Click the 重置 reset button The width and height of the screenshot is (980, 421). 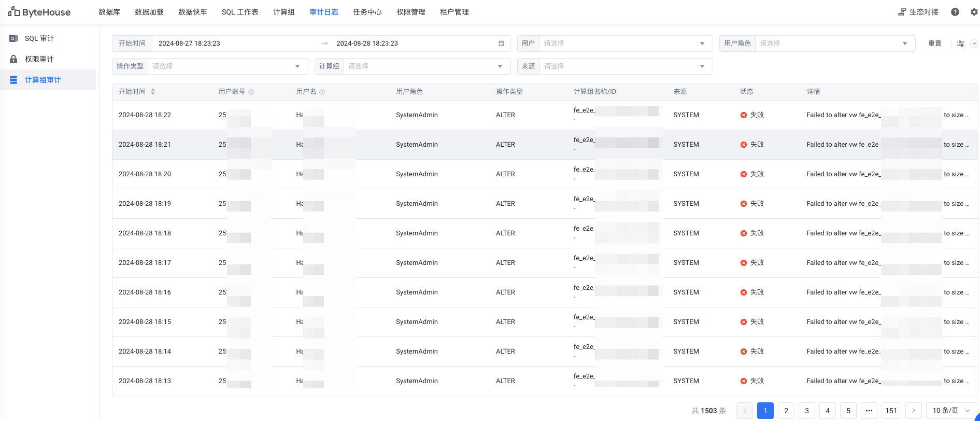(x=935, y=44)
